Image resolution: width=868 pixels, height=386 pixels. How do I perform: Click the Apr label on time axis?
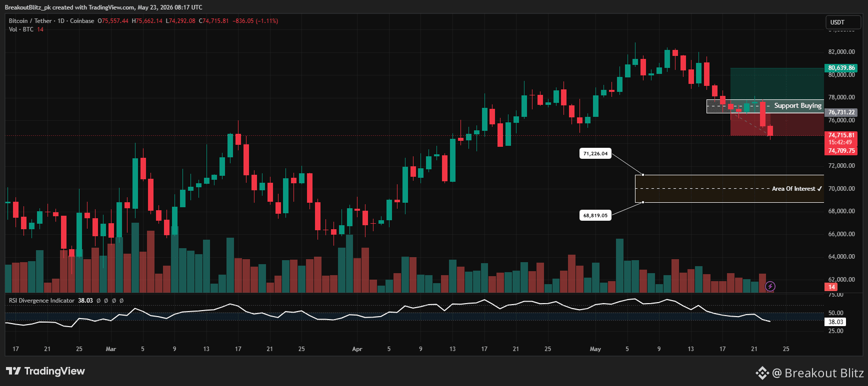(x=357, y=349)
